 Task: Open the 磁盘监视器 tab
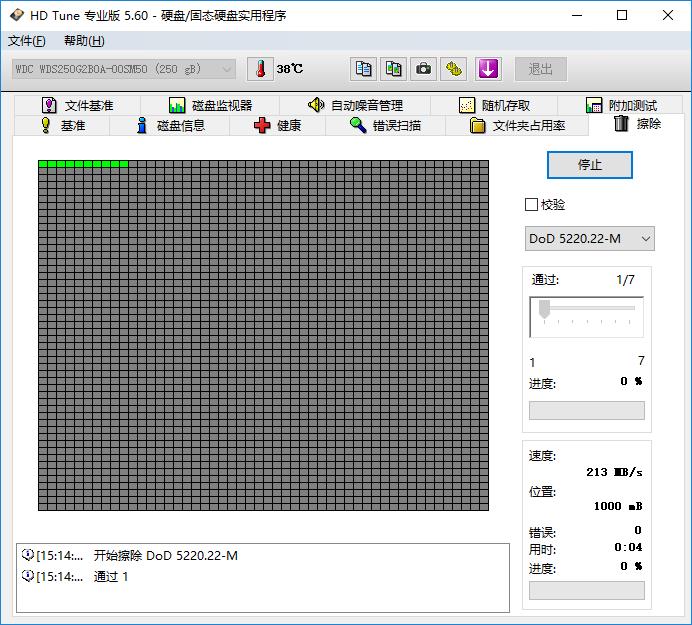coord(210,105)
